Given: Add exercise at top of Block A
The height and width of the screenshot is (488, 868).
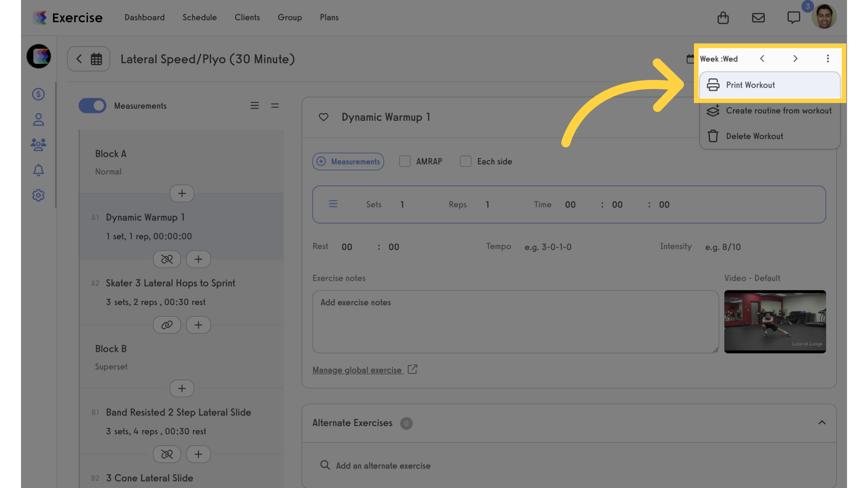Looking at the screenshot, I should point(182,193).
